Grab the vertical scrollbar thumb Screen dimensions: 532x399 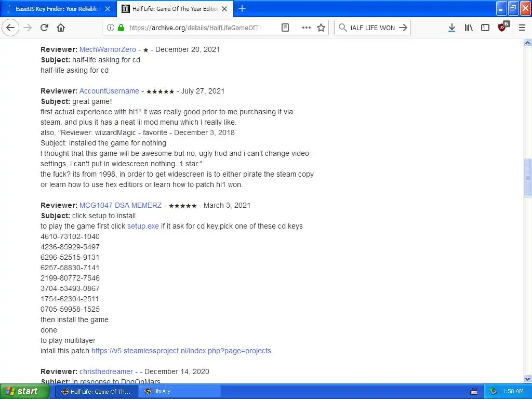527,178
